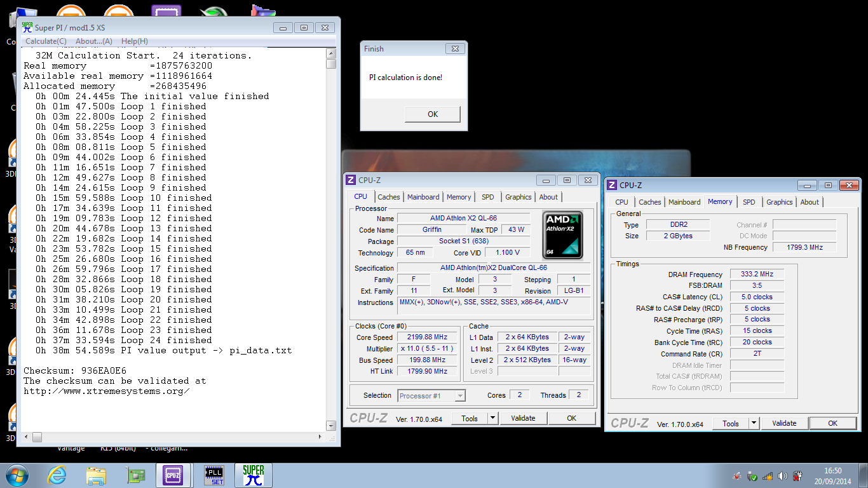Switch to Graphics tab in right CPU-Z window
Screen dimensions: 868x488
click(780, 202)
